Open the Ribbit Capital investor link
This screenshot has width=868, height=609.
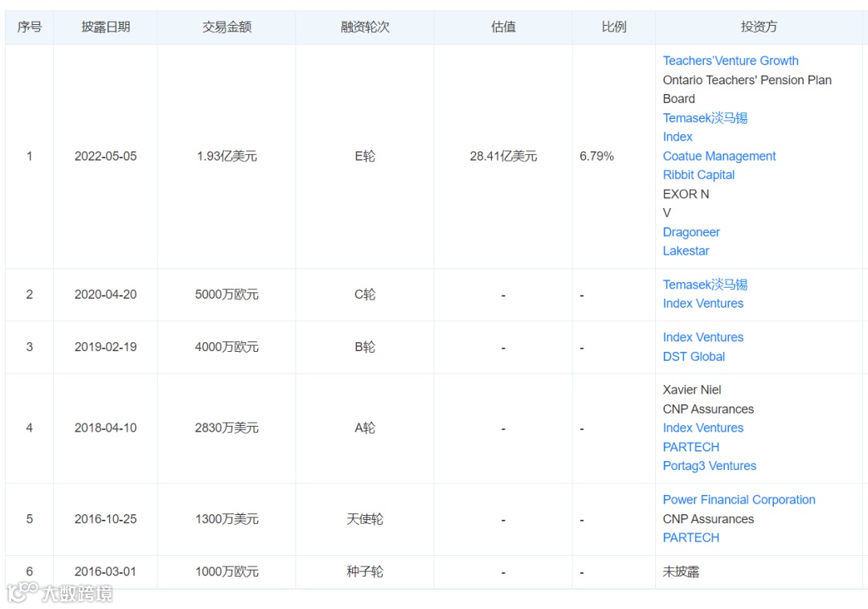[698, 175]
